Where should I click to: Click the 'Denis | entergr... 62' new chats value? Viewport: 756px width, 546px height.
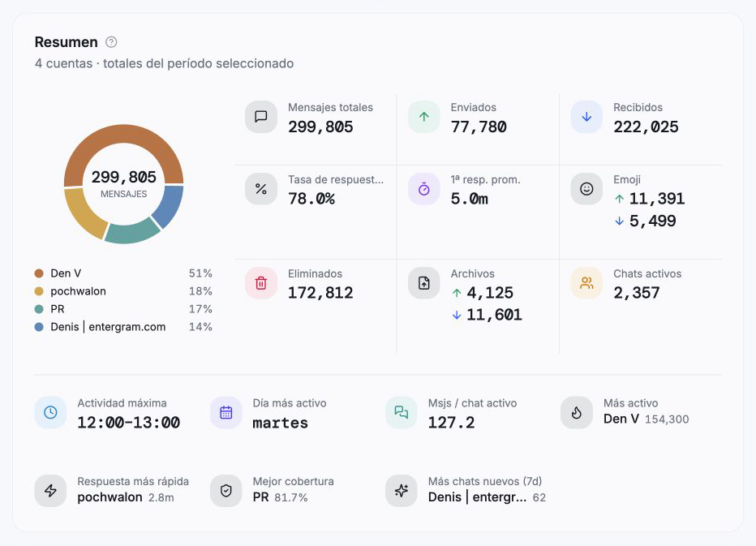coord(487,497)
